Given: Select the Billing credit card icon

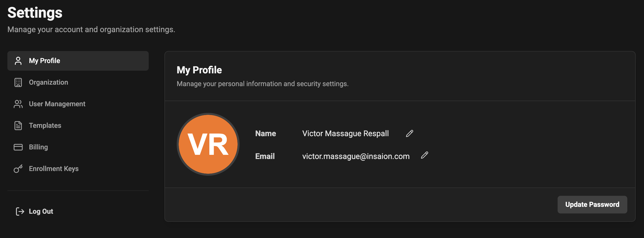Looking at the screenshot, I should (18, 147).
